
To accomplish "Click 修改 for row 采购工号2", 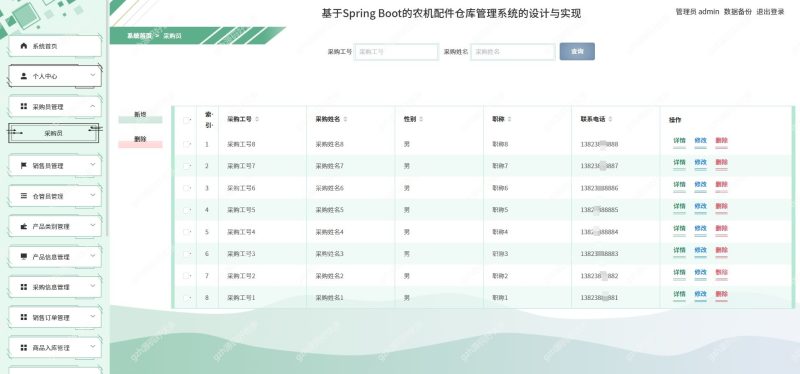I will 701,272.
